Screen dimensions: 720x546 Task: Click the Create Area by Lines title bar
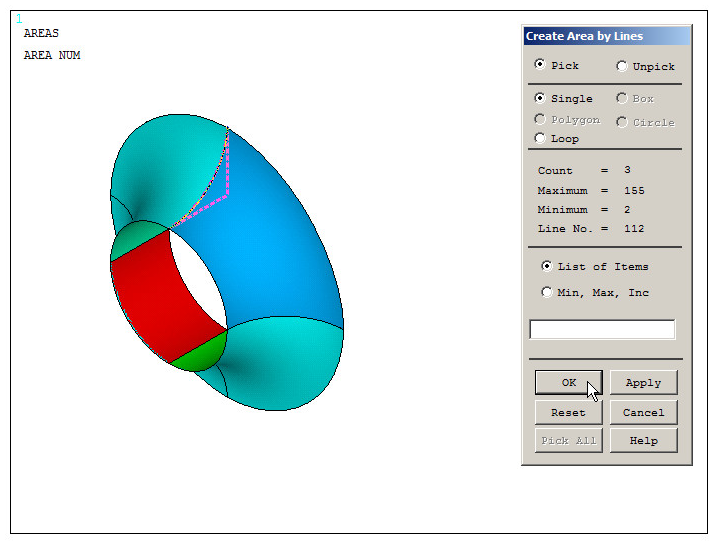point(607,36)
